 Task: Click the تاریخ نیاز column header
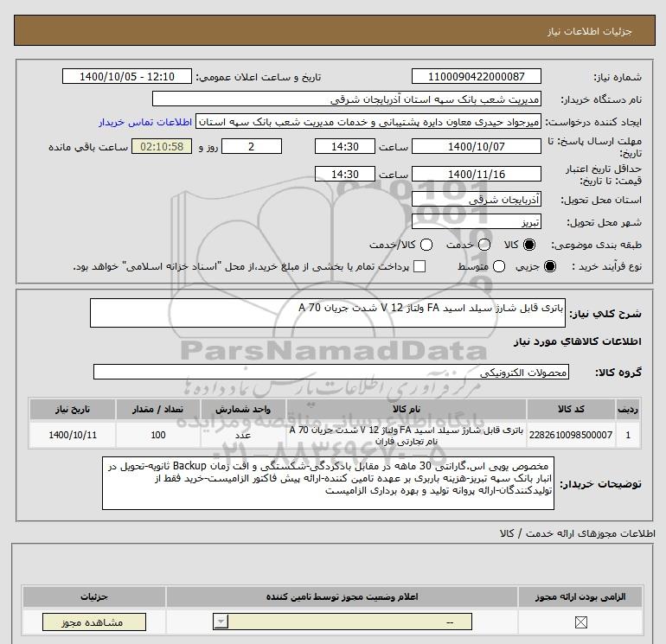[x=73, y=409]
